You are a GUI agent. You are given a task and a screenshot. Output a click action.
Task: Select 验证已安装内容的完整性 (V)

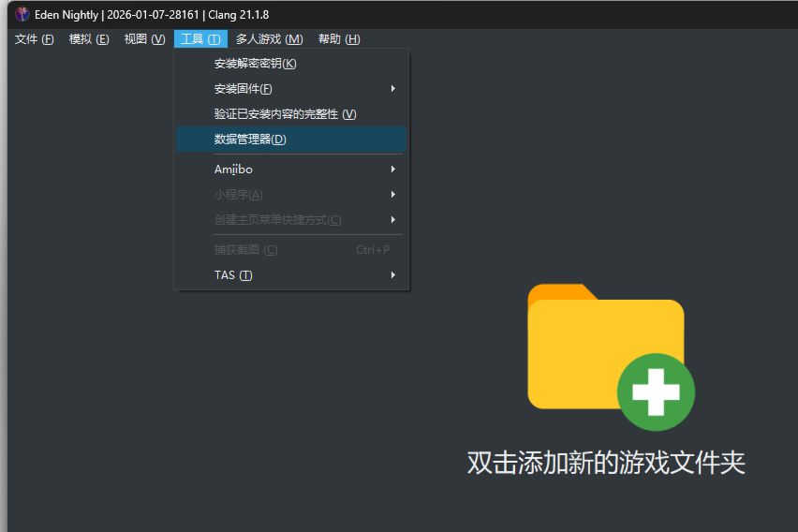point(285,114)
